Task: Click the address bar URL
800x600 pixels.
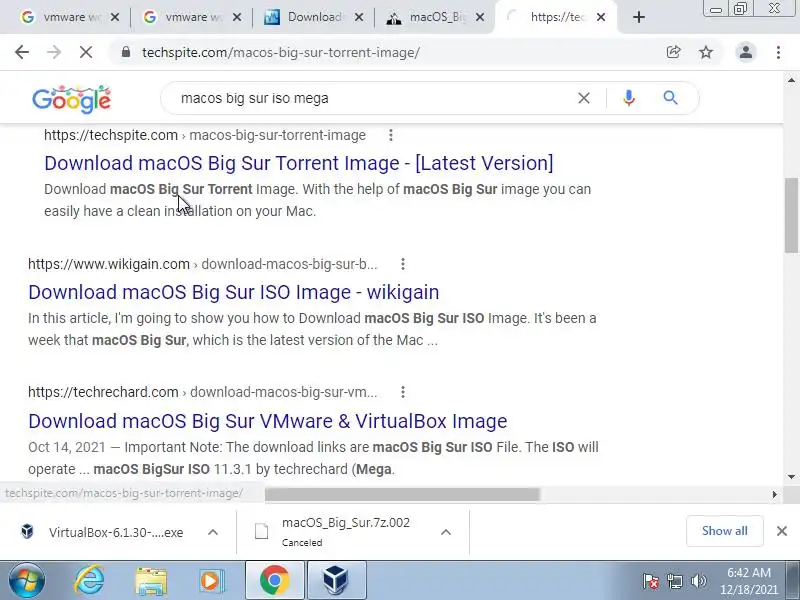Action: (281, 53)
